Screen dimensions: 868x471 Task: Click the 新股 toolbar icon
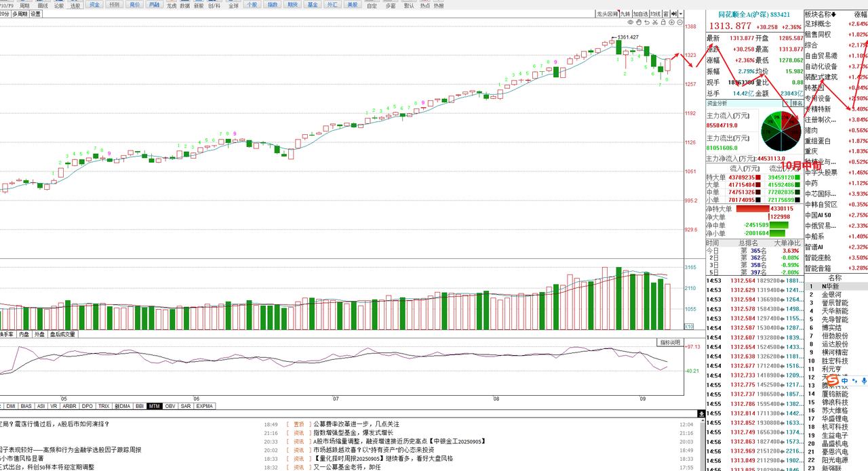(198, 5)
